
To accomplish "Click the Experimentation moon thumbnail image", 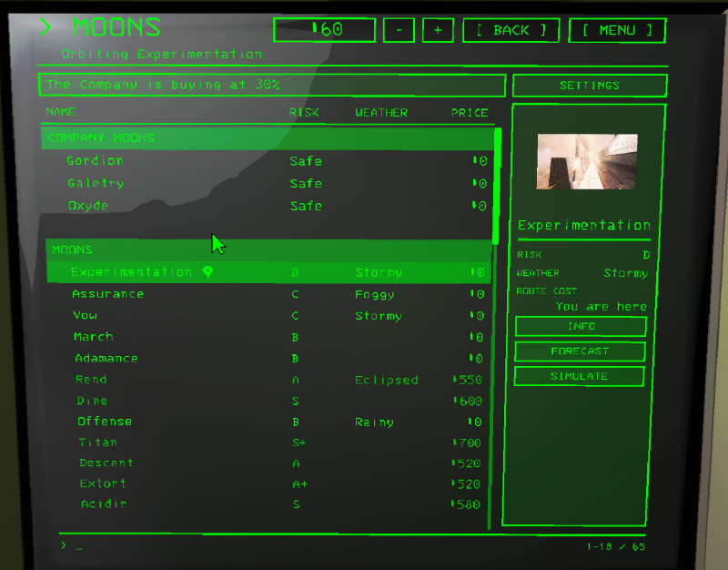I will pyautogui.click(x=587, y=161).
